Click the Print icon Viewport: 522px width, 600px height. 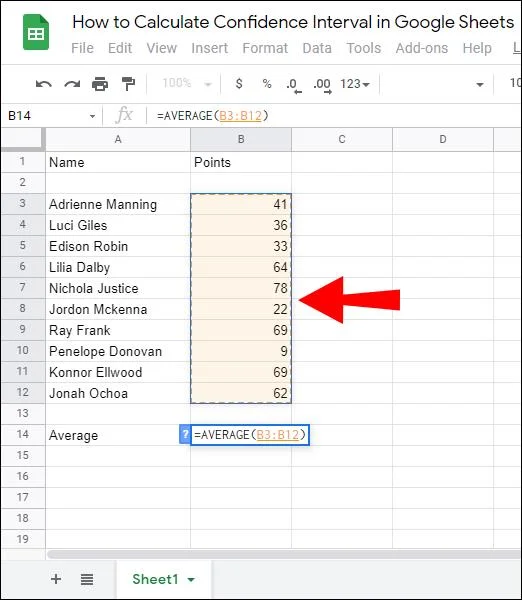100,84
